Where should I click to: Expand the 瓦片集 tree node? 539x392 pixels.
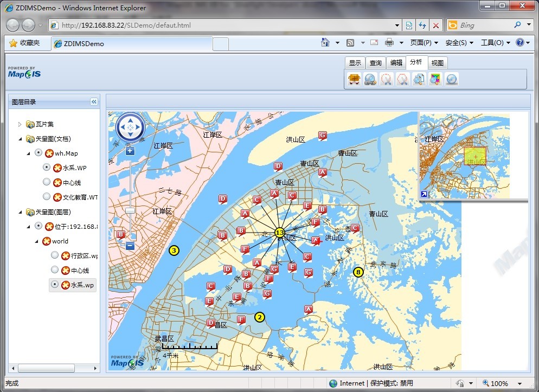(x=20, y=125)
